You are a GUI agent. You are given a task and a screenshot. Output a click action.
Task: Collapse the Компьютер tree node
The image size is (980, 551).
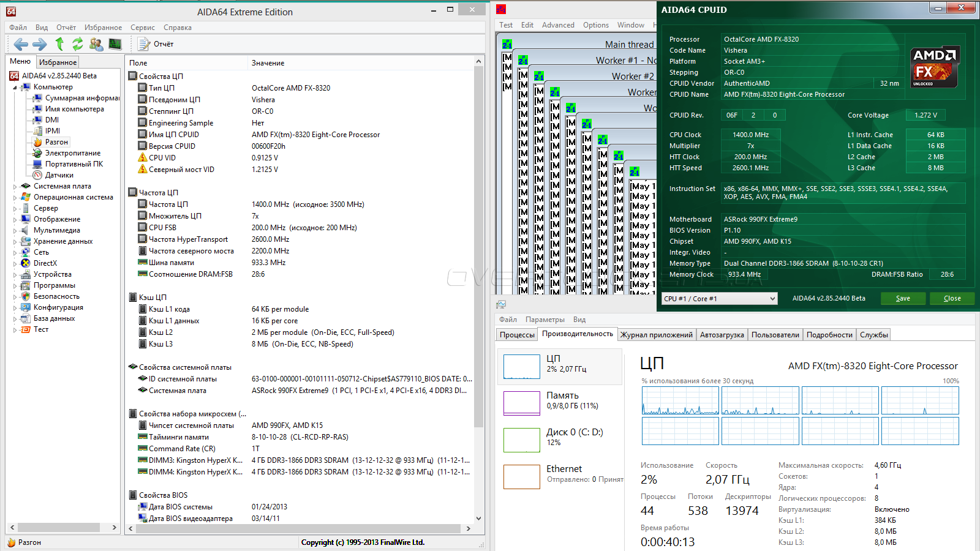pos(15,88)
